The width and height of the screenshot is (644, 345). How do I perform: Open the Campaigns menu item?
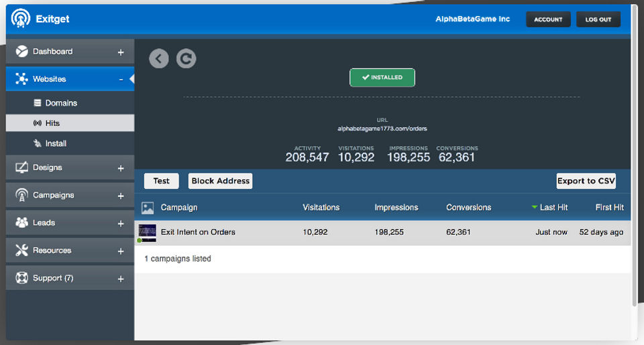(70, 195)
